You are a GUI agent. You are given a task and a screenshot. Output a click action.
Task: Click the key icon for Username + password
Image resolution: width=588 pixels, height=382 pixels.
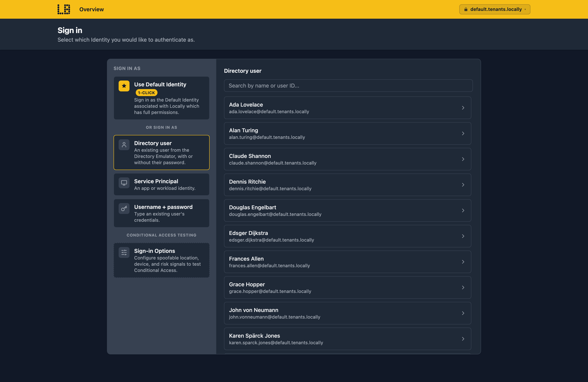click(124, 209)
